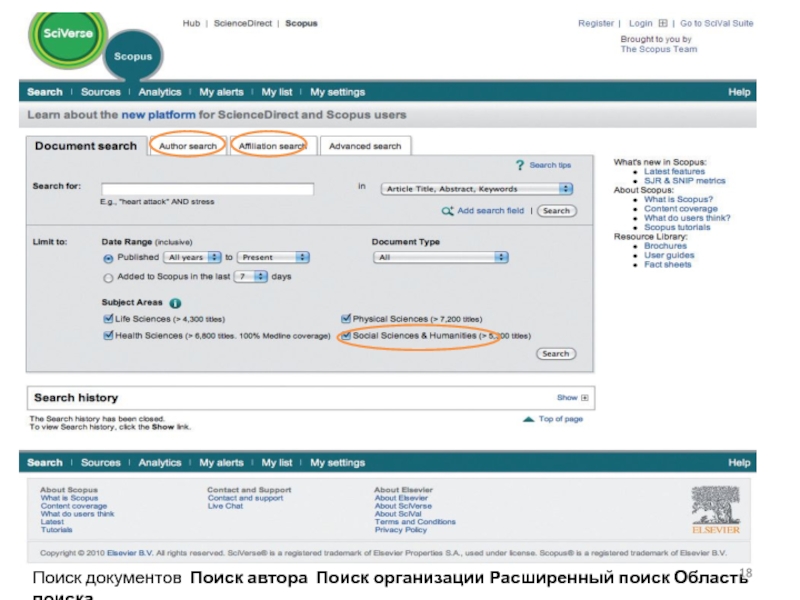Select the Published date range radio button

click(108, 259)
